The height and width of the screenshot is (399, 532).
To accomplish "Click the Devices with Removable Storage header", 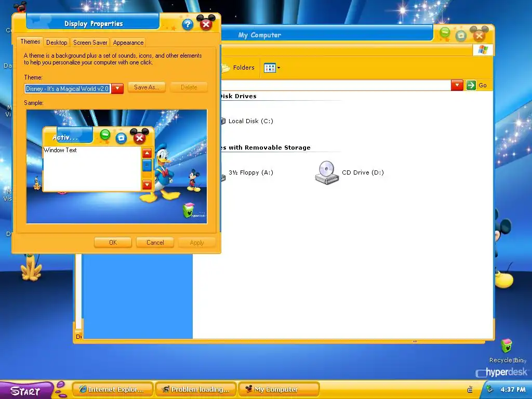I will pos(265,148).
